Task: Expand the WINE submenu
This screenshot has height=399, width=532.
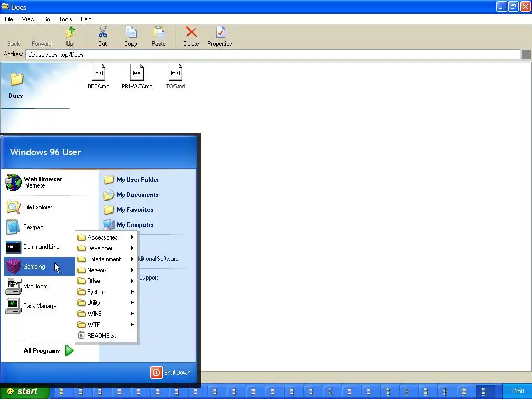Action: pos(106,313)
